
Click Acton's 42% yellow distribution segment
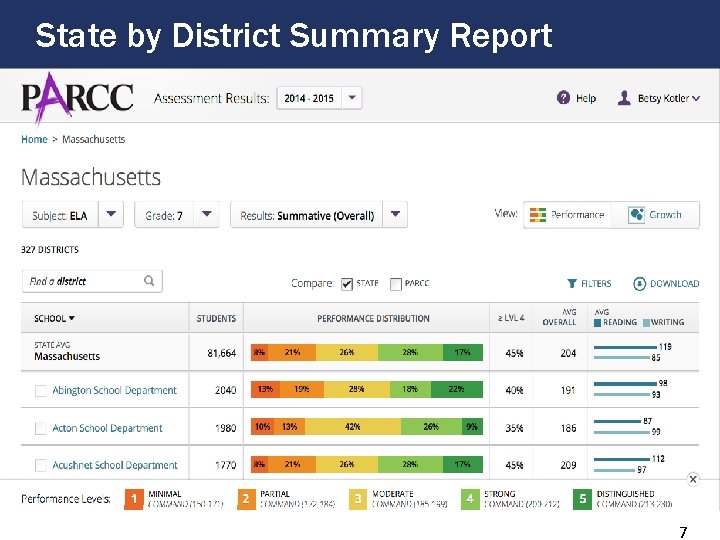[x=353, y=427]
